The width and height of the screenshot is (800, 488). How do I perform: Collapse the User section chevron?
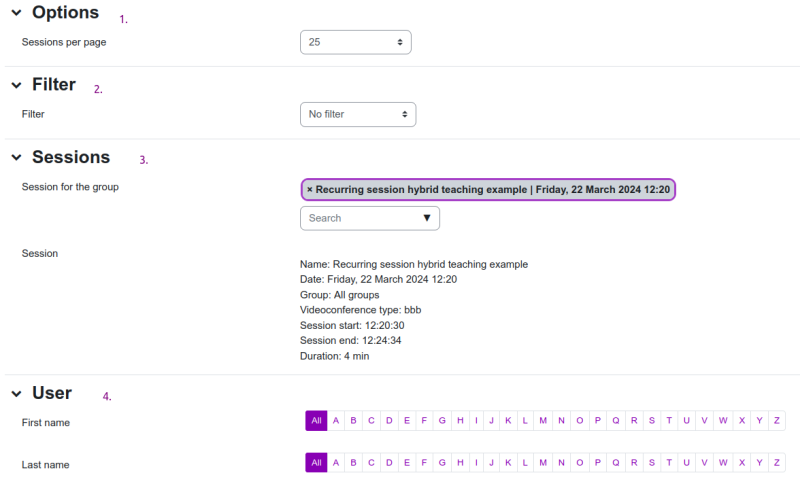coord(16,394)
